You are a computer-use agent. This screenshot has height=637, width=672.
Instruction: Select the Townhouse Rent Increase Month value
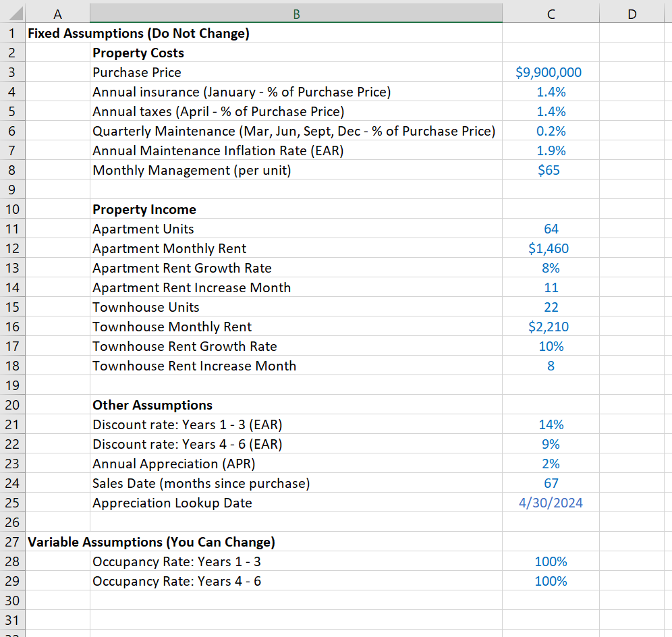[x=551, y=366]
